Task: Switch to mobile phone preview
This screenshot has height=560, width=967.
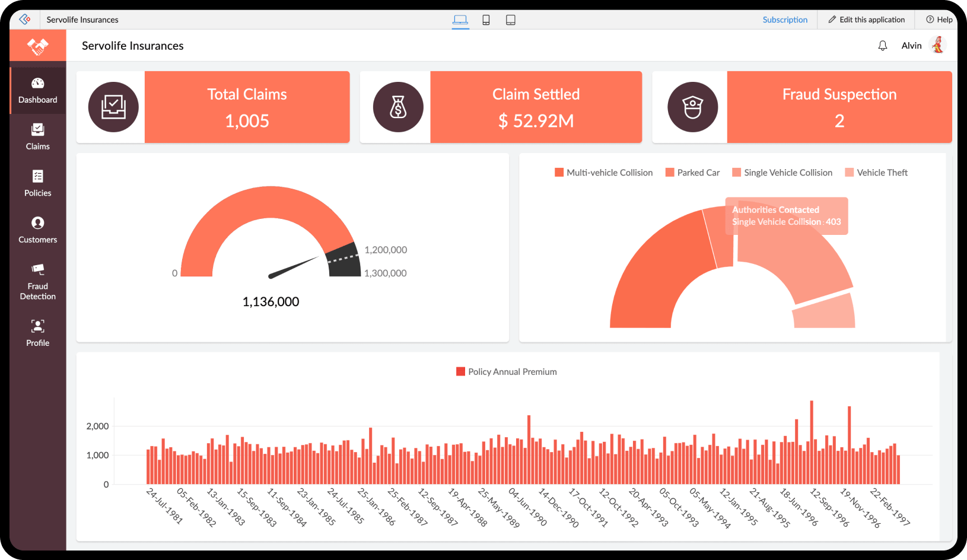Action: click(486, 20)
